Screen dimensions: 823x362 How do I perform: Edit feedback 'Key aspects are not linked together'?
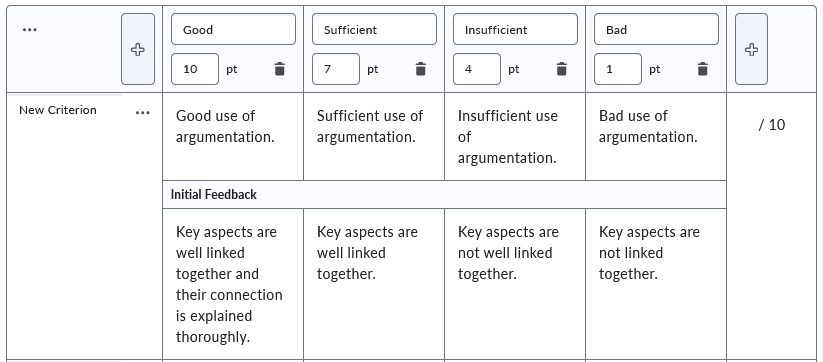(656, 284)
